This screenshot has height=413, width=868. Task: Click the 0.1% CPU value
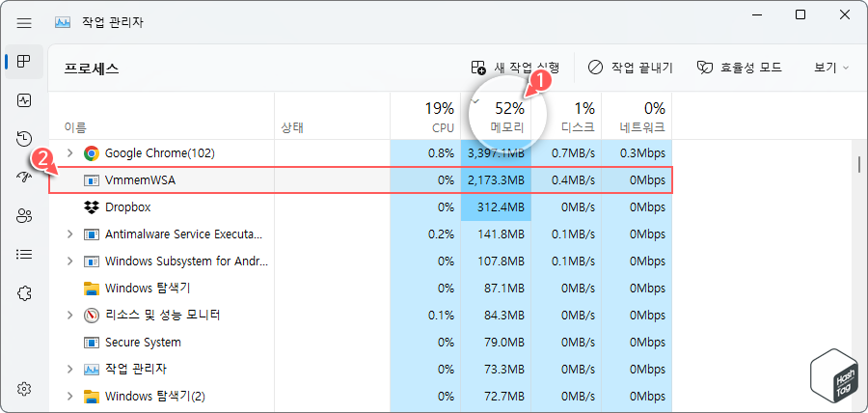441,316
